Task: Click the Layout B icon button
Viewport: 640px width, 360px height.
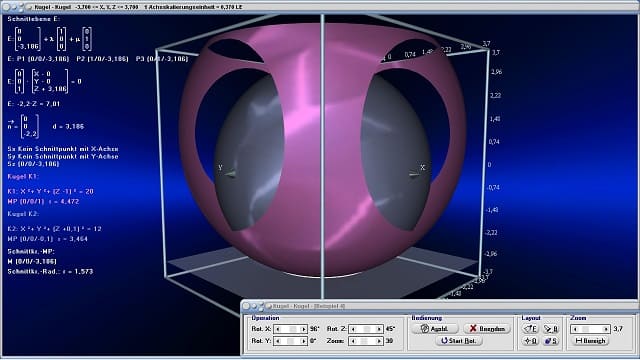Action: (551, 329)
